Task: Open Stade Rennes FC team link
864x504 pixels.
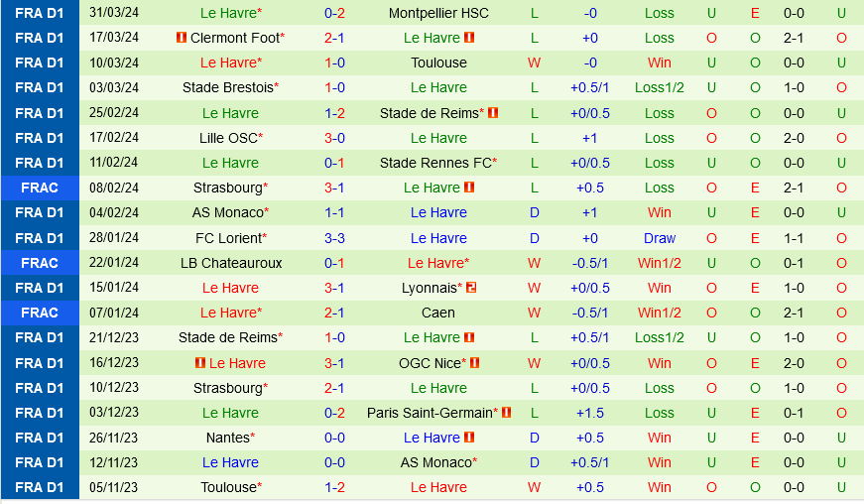Action: [x=436, y=163]
